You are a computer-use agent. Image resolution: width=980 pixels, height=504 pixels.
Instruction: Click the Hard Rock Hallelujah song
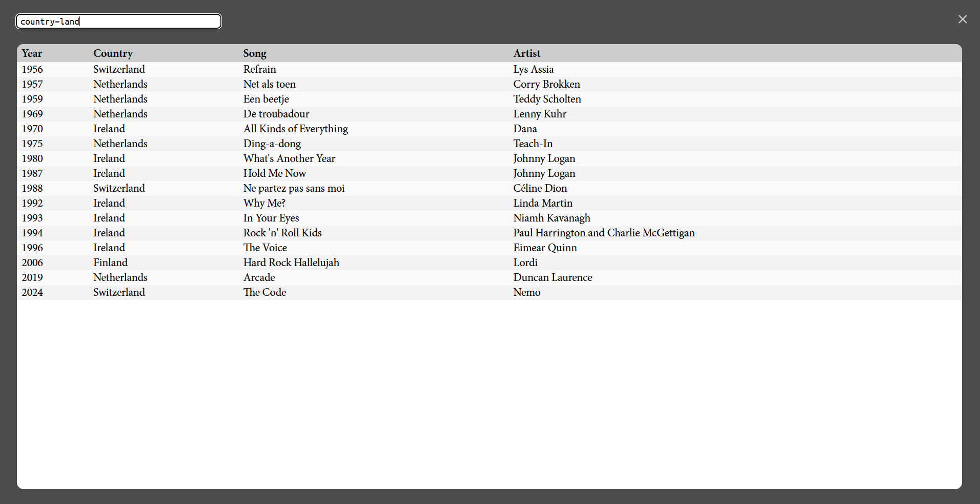(291, 263)
